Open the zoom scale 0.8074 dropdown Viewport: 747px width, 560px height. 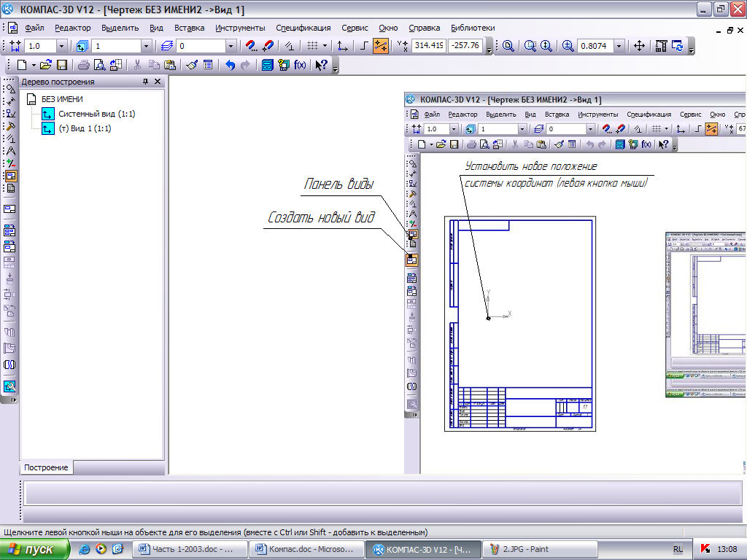coord(619,46)
